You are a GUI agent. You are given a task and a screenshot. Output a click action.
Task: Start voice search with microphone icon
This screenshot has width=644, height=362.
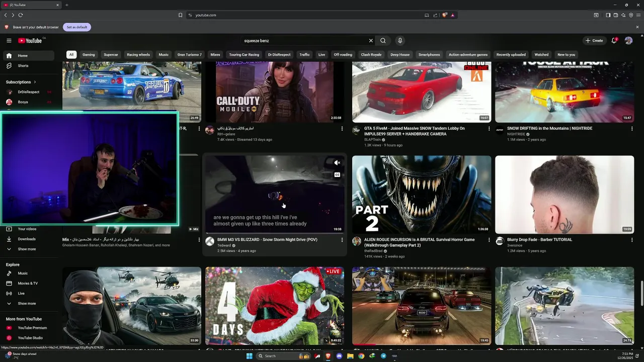coord(400,41)
